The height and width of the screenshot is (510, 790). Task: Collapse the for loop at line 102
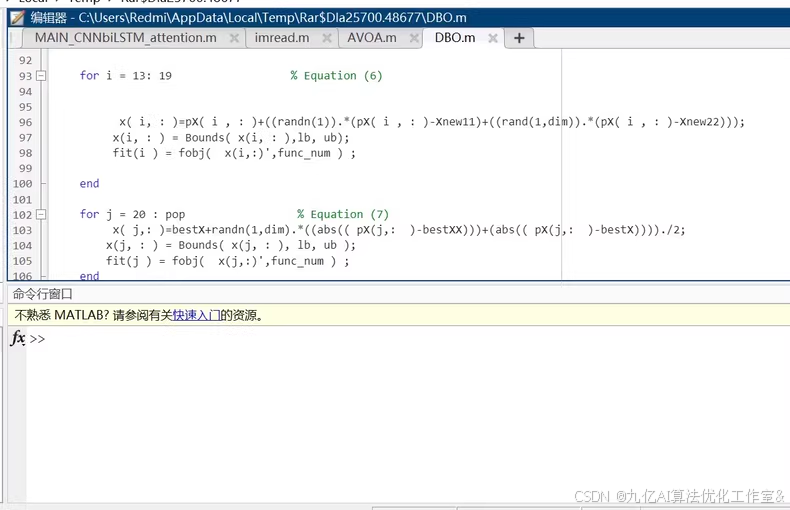(x=41, y=215)
